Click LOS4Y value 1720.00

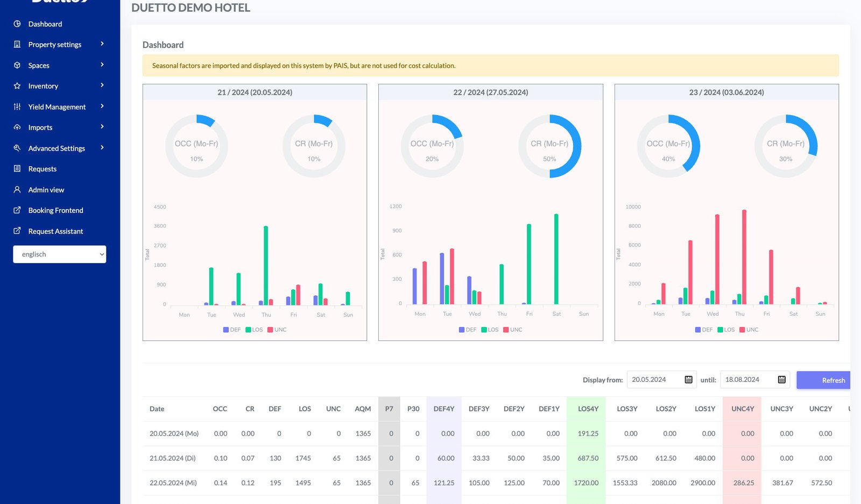(586, 483)
